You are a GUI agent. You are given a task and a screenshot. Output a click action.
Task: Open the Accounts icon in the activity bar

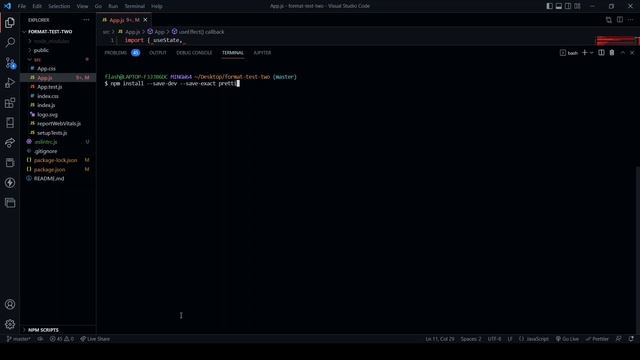10,304
